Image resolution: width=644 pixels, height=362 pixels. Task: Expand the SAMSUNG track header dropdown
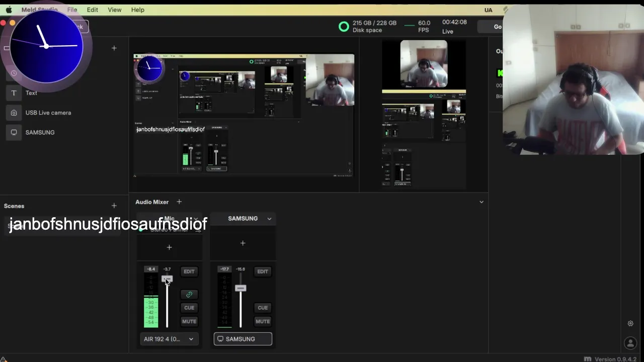(269, 219)
